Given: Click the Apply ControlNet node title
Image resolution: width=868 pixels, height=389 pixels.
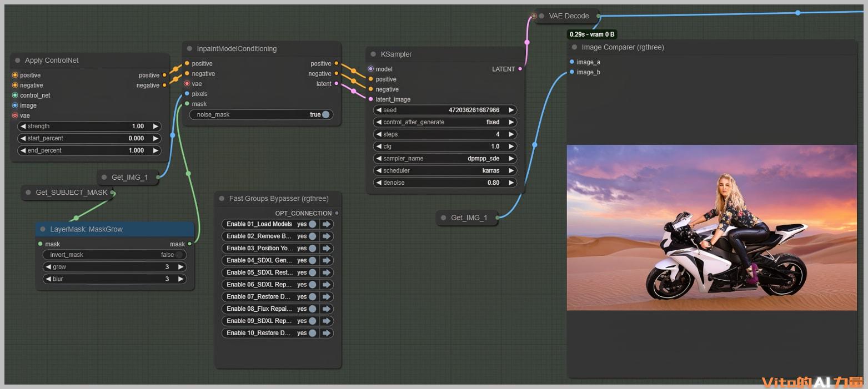Looking at the screenshot, I should point(52,60).
